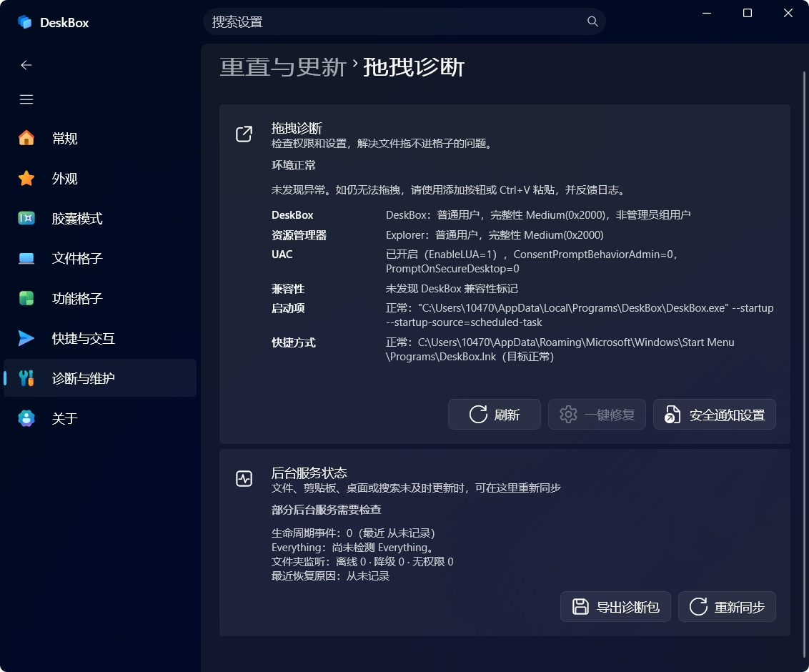This screenshot has height=672, width=809.
Task: Click the 刷新 button
Action: (495, 415)
